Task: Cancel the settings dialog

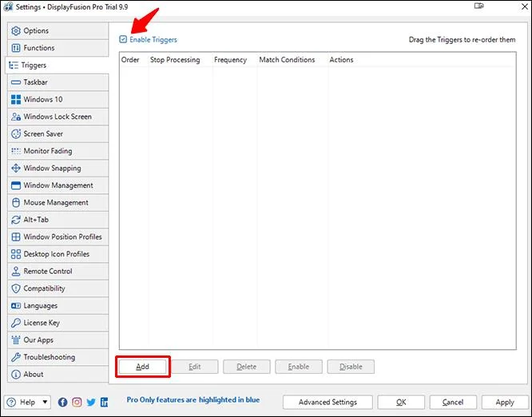Action: 453,403
